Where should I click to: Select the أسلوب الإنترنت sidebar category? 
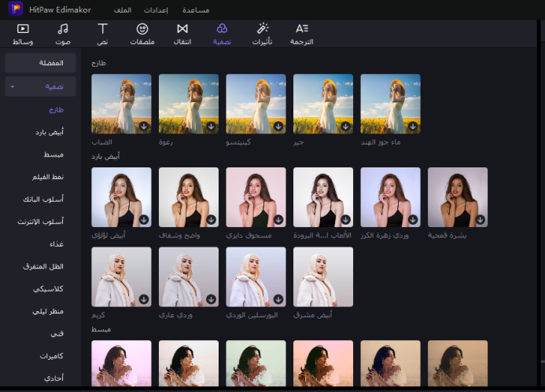pos(40,222)
